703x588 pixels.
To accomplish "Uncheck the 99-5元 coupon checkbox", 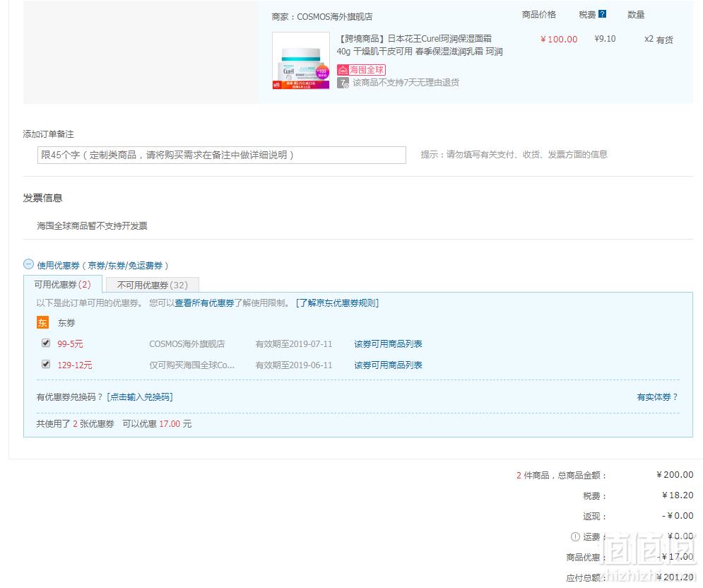I will point(46,343).
